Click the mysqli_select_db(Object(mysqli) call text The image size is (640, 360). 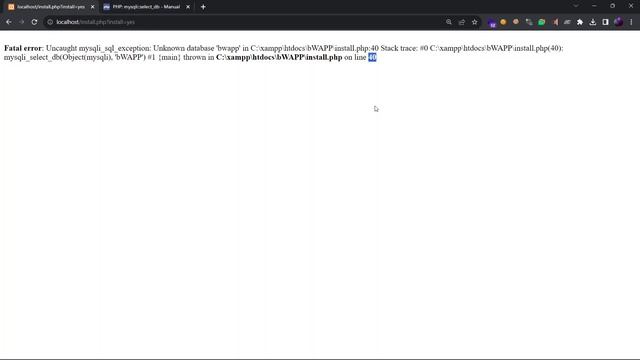tap(58, 58)
